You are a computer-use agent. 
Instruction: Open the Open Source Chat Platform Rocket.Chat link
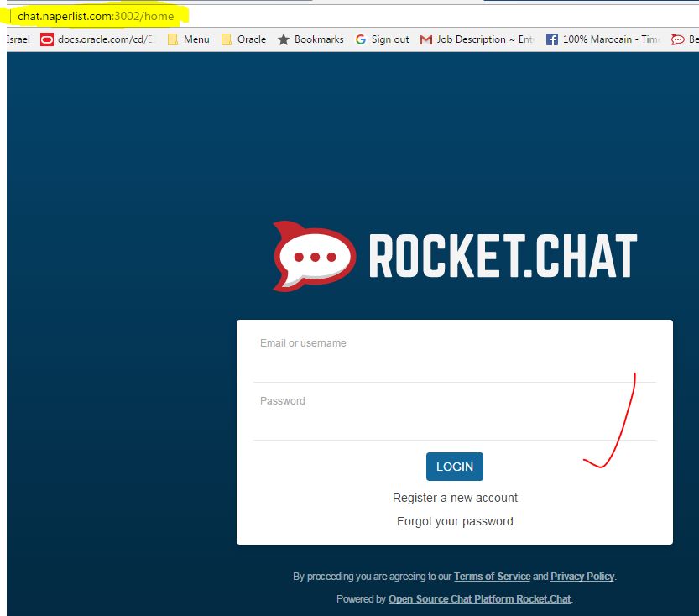tap(480, 599)
